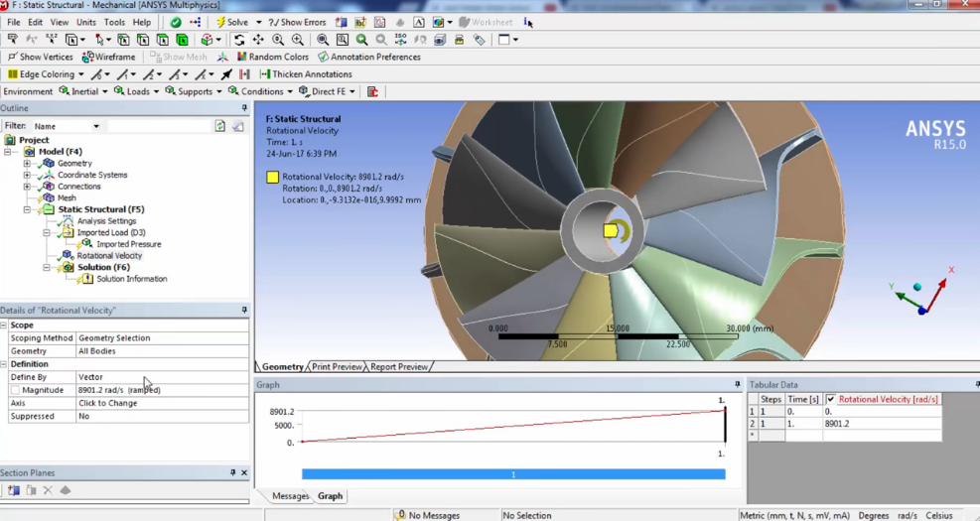Select the Vertex selection filter
This screenshot has height=521, width=980.
[124, 40]
